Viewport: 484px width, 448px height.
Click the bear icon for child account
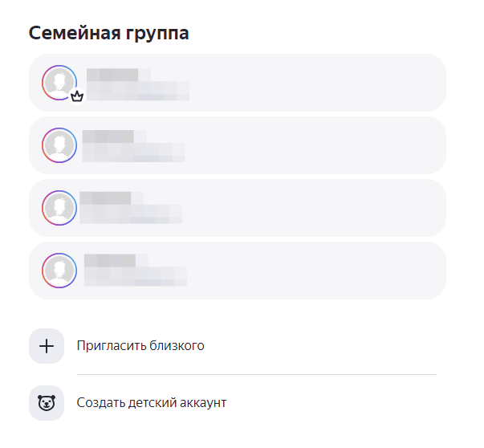(x=47, y=403)
